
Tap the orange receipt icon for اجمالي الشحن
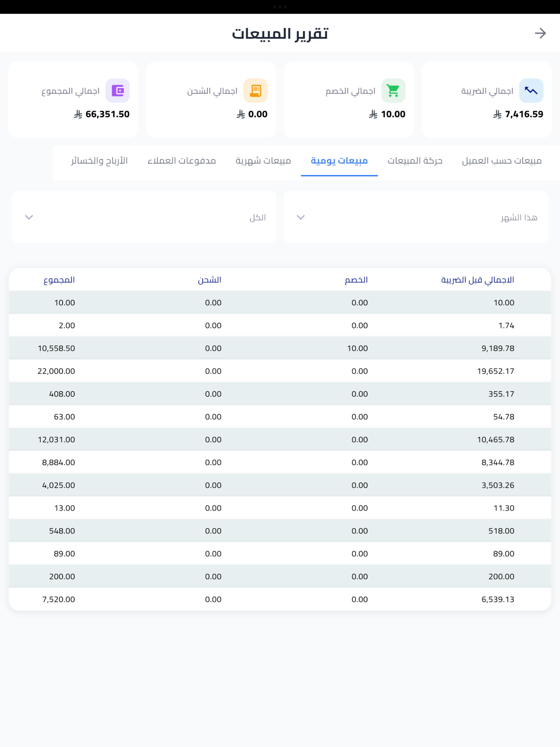[255, 91]
